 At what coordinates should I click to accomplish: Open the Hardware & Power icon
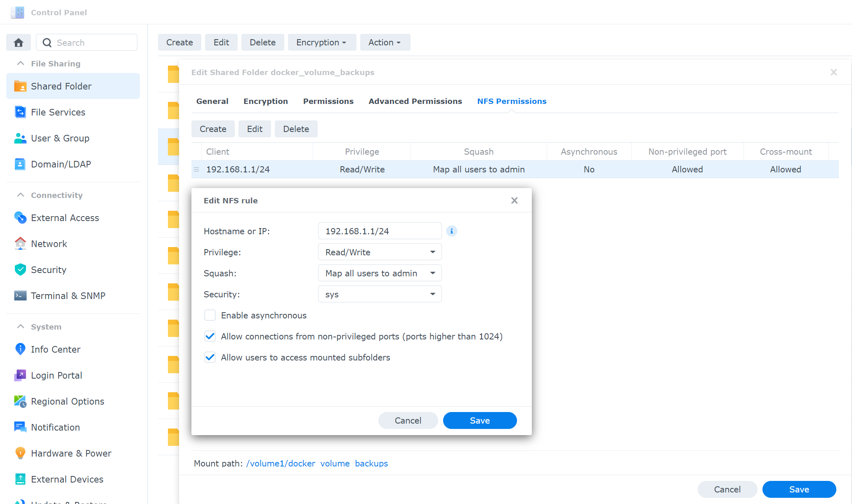[20, 453]
